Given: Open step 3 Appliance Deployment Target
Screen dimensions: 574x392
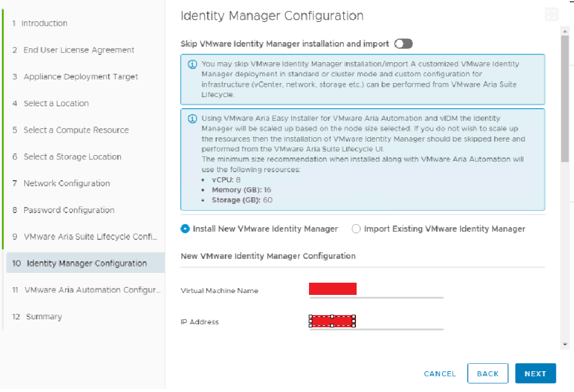Looking at the screenshot, I should click(75, 77).
